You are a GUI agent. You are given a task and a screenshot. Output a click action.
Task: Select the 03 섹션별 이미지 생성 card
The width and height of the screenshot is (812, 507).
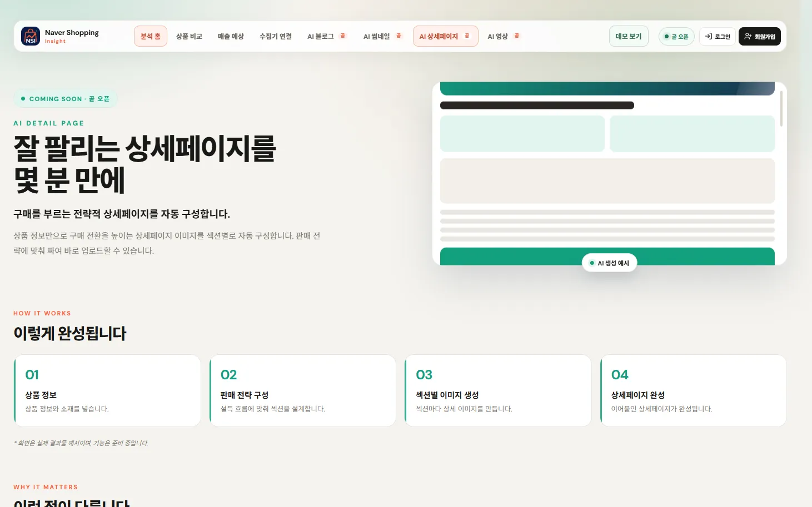point(498,391)
